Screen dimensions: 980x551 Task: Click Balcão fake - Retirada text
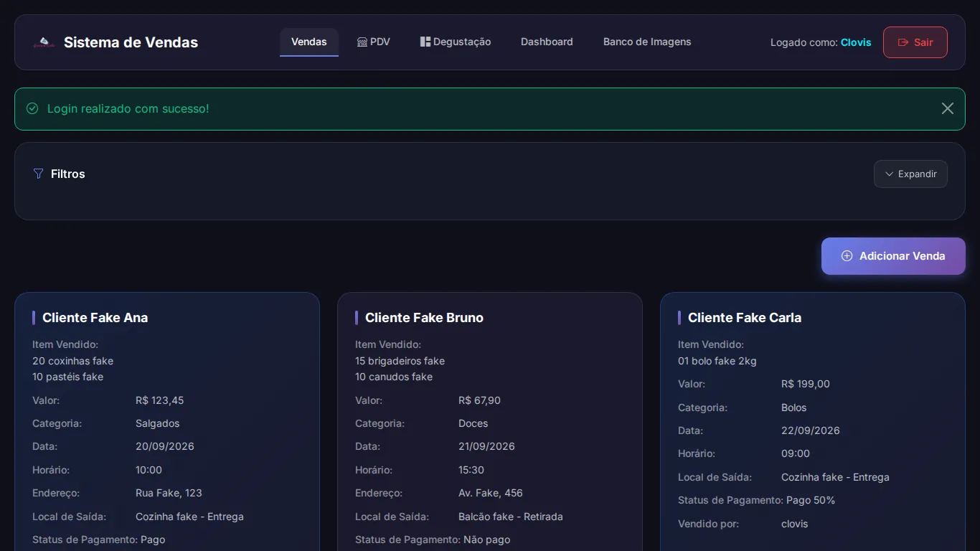coord(510,517)
